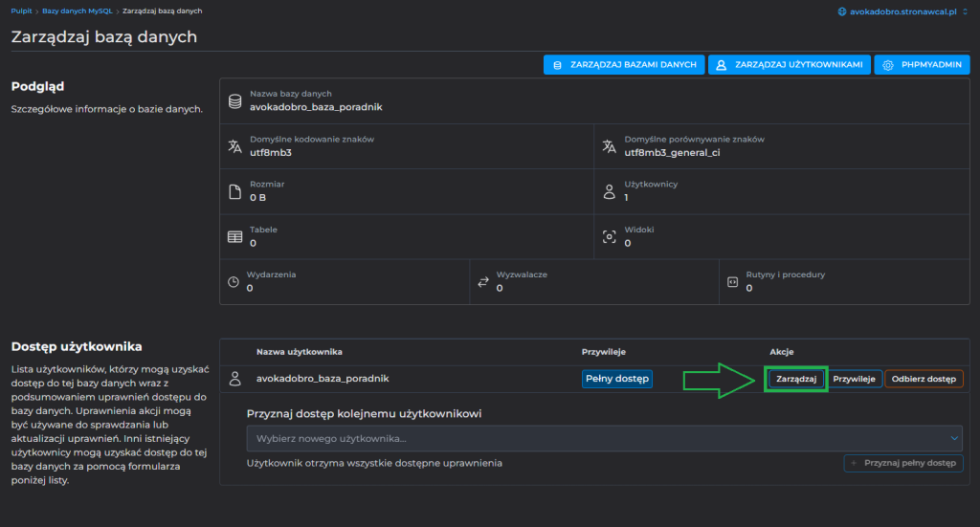
Task: Click the database stack icon beside database name
Action: click(x=234, y=100)
